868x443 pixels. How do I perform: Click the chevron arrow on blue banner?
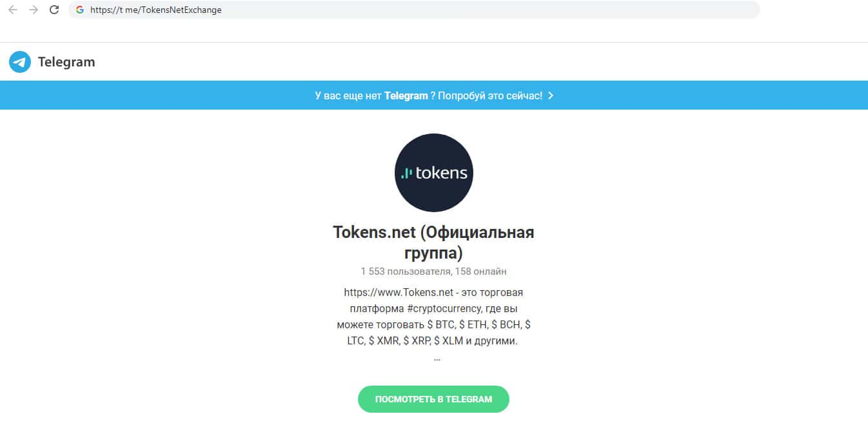(x=550, y=95)
